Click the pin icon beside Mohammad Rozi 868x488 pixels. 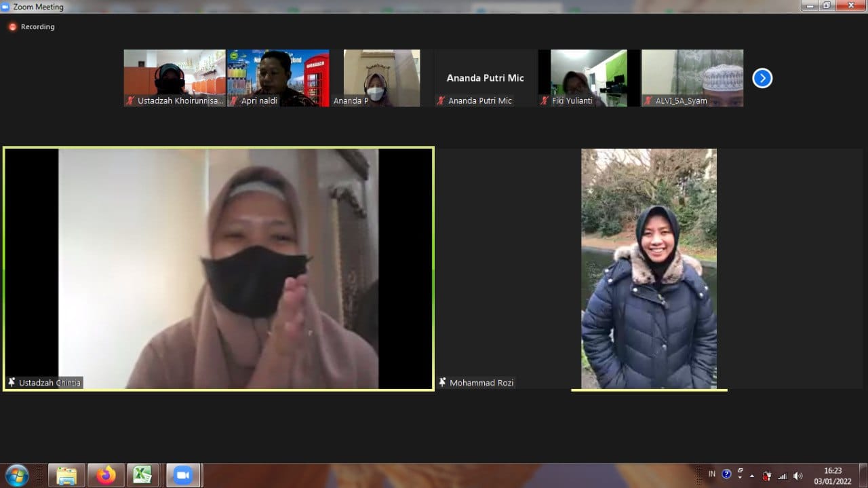[443, 383]
